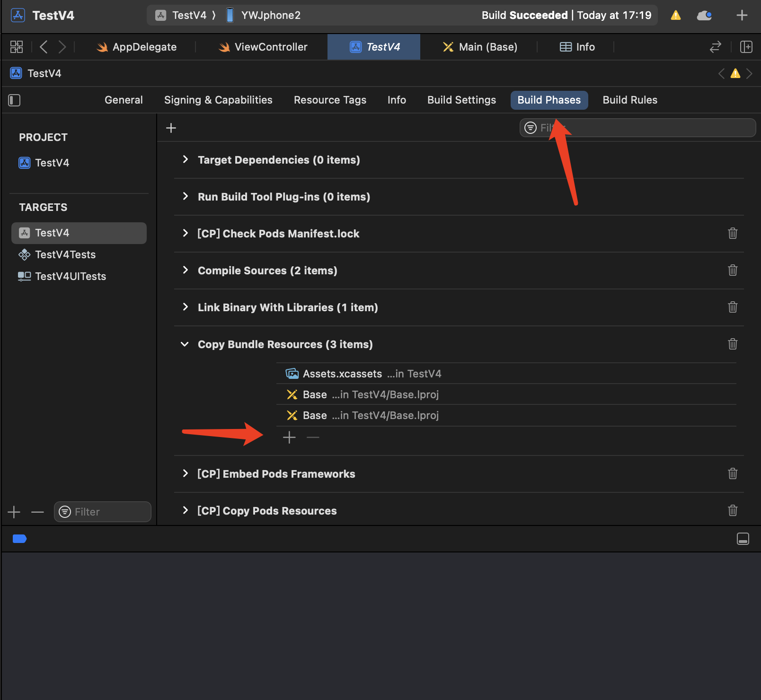
Task: Add a file to Copy Bundle Resources
Action: click(x=289, y=437)
